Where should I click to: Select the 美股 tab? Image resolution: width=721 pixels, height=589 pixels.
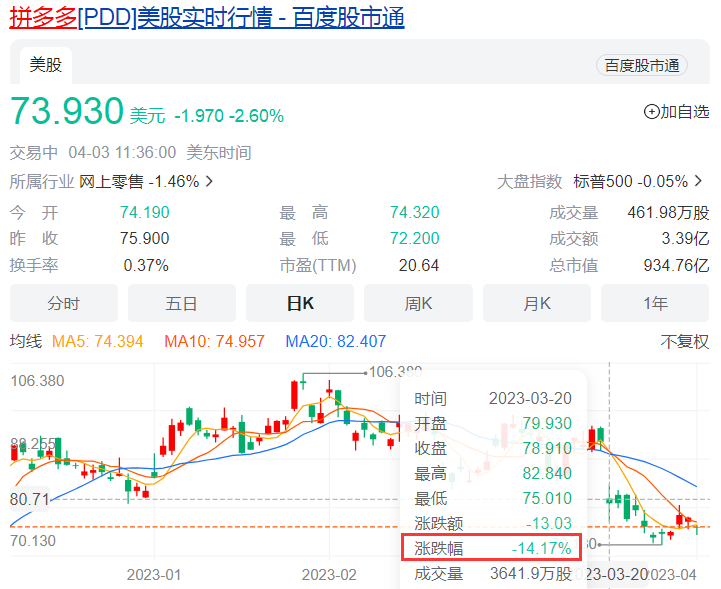[x=46, y=65]
